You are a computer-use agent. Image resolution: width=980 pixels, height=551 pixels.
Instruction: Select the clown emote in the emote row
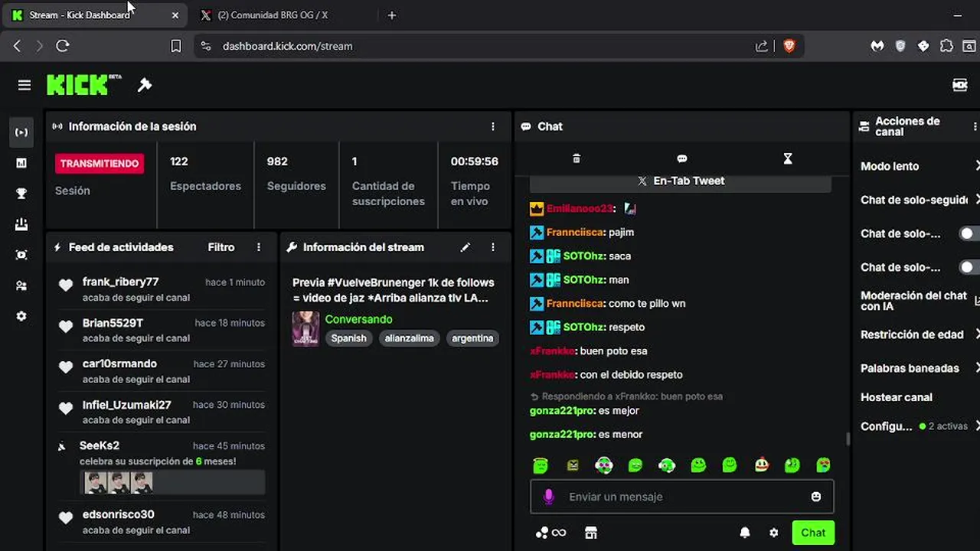pyautogui.click(x=761, y=465)
